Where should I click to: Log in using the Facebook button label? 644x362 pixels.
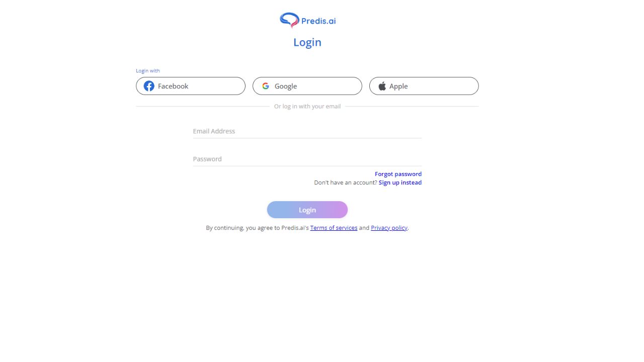pyautogui.click(x=173, y=86)
